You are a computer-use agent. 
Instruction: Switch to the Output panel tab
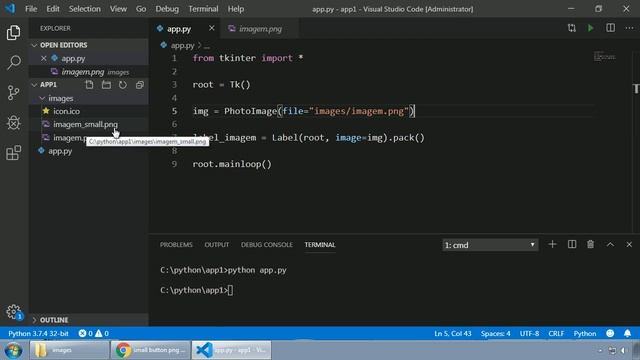217,244
